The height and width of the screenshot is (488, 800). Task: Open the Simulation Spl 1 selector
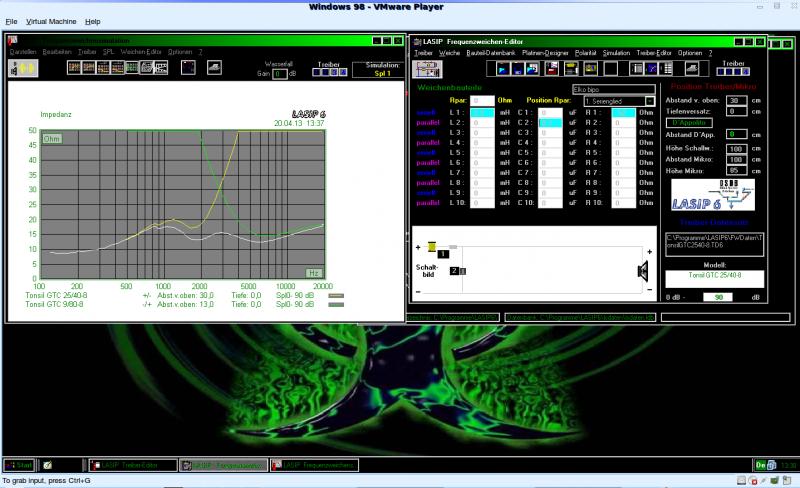click(x=381, y=73)
